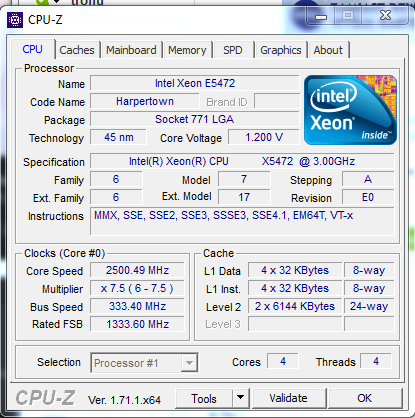Click the Ver. 1.71.1.x64 version text
The image size is (415, 418).
click(124, 400)
